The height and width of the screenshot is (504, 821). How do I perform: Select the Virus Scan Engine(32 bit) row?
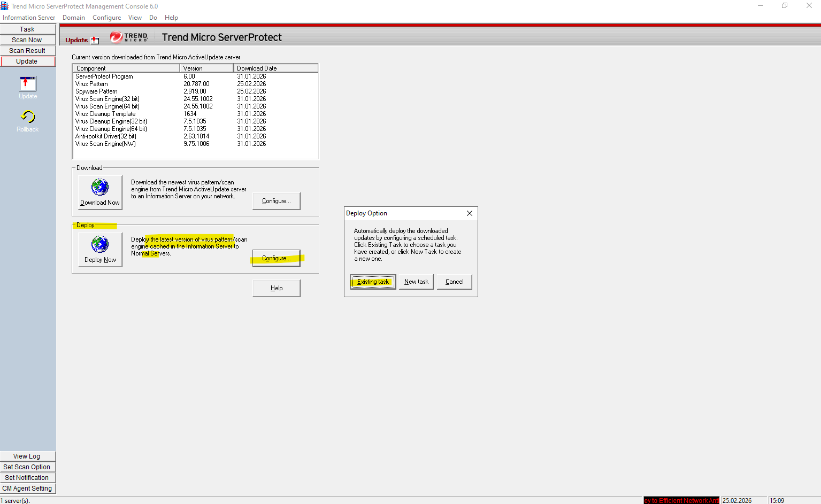pos(195,99)
